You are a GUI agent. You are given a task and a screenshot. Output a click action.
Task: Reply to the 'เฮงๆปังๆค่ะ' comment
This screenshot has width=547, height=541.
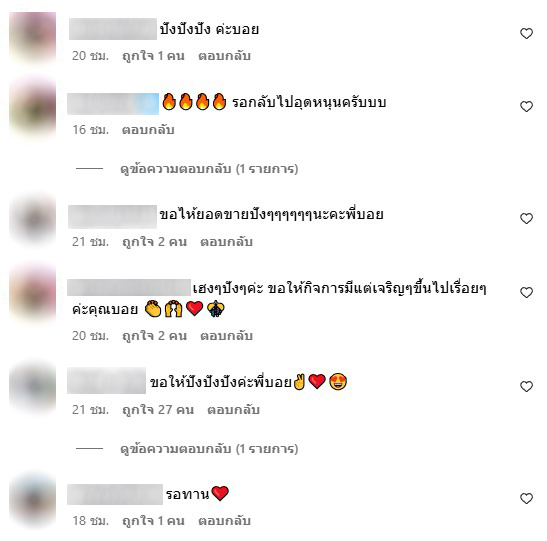pos(226,336)
